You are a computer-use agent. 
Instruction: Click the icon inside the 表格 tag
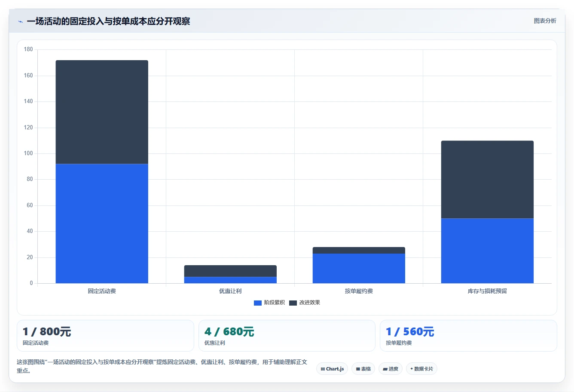pos(358,369)
